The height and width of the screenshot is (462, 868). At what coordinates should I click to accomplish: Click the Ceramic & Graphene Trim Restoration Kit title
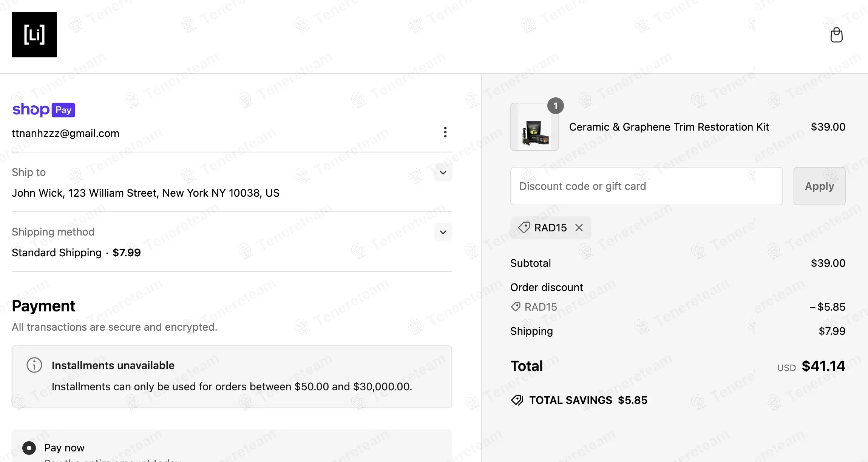coord(669,127)
